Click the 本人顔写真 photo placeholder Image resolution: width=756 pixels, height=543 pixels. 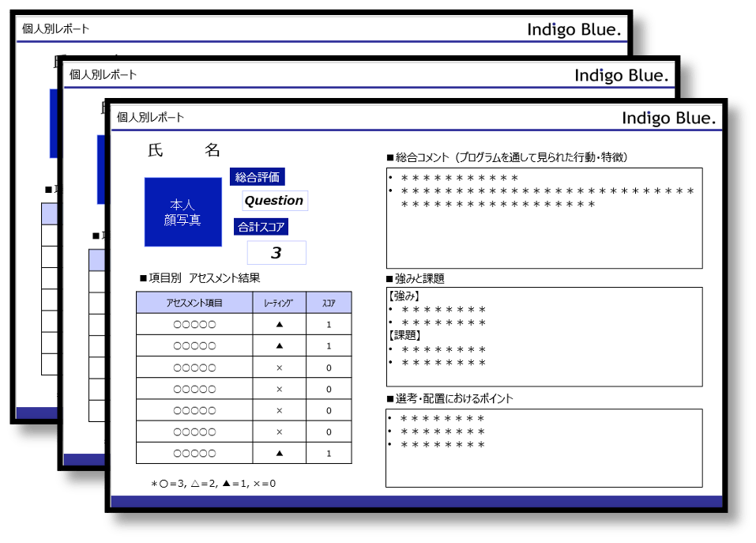(x=182, y=212)
